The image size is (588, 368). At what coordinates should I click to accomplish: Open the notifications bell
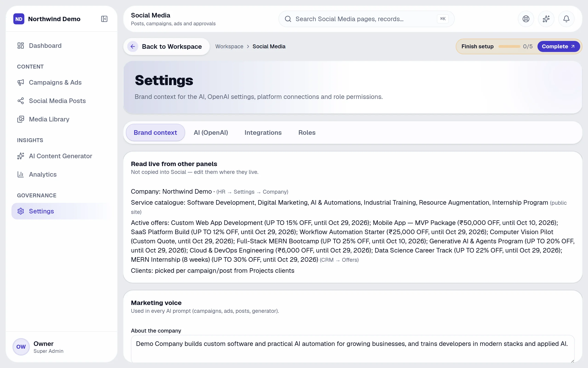tap(566, 19)
